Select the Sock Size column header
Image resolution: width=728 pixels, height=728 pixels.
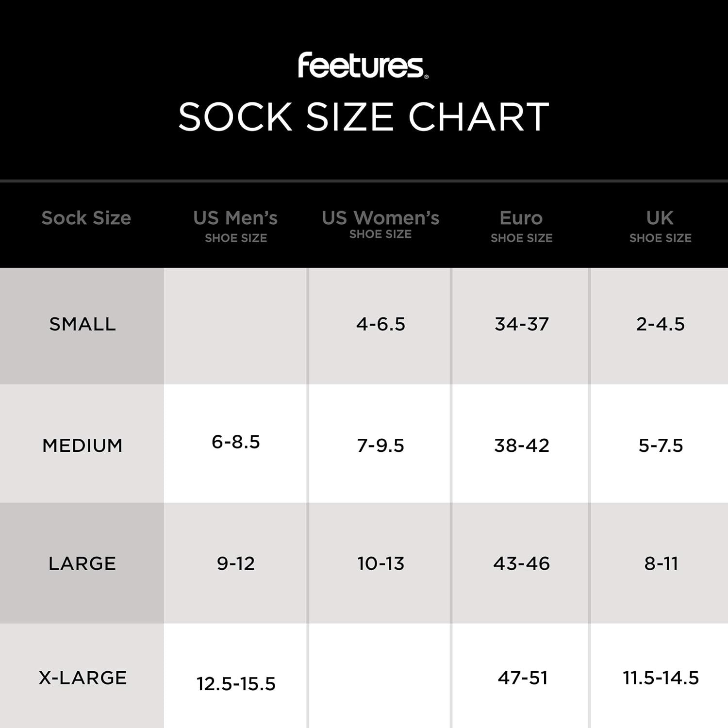click(x=86, y=218)
